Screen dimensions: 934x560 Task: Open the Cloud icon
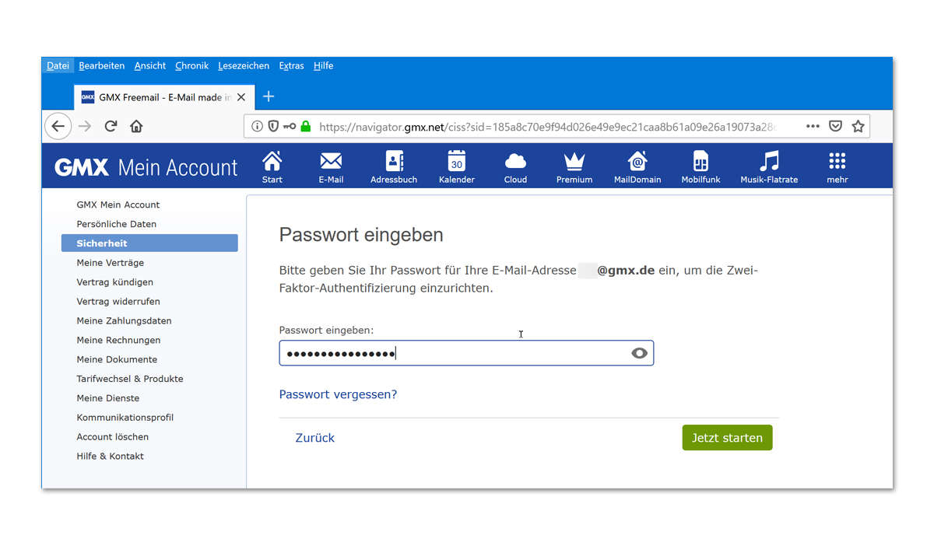[x=515, y=161]
